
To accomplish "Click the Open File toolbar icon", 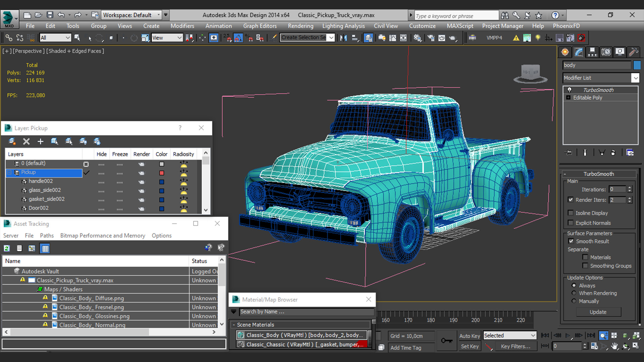I will 39,15.
